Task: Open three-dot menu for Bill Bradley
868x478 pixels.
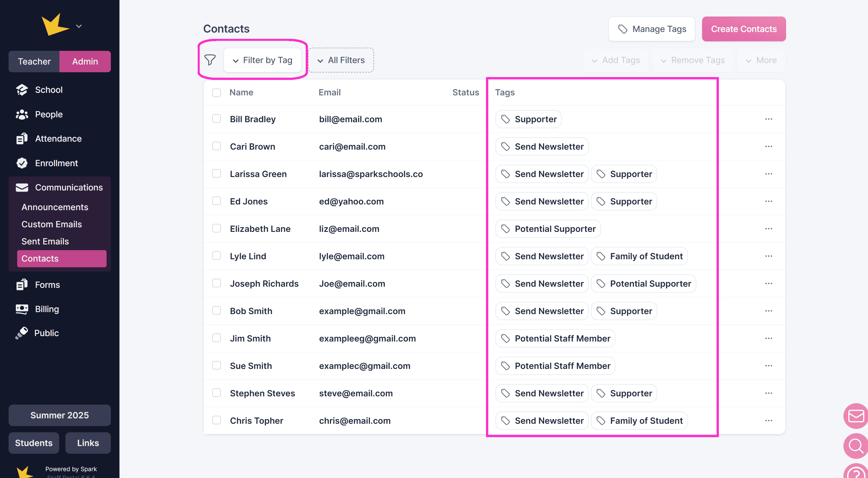Action: pos(768,119)
